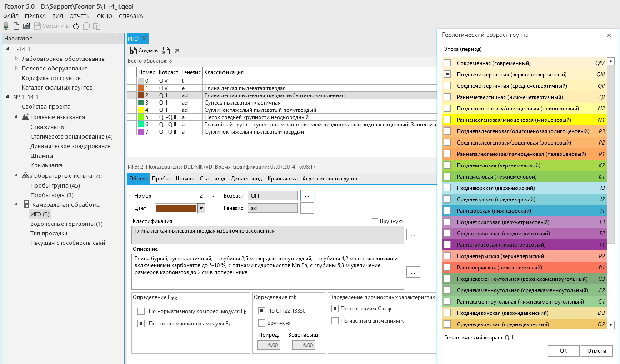Check Раннечетвертичная QI epoch
The height and width of the screenshot is (364, 620).
[447, 97]
